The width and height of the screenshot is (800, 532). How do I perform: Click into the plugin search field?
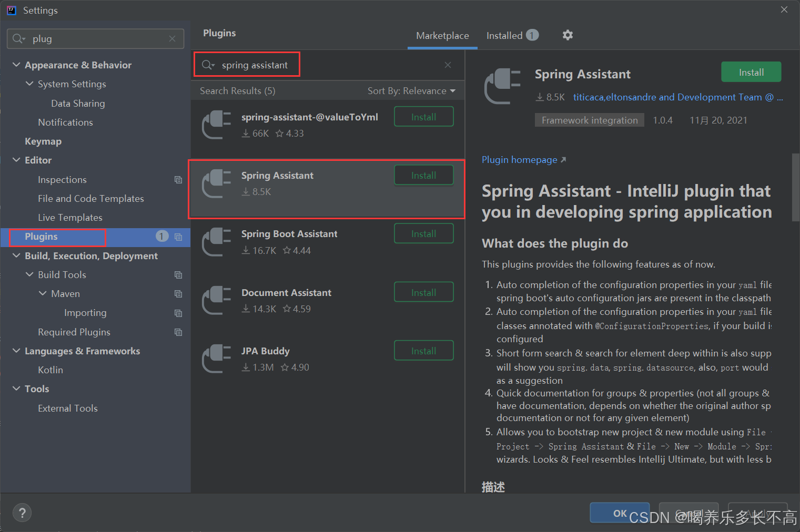click(328, 65)
